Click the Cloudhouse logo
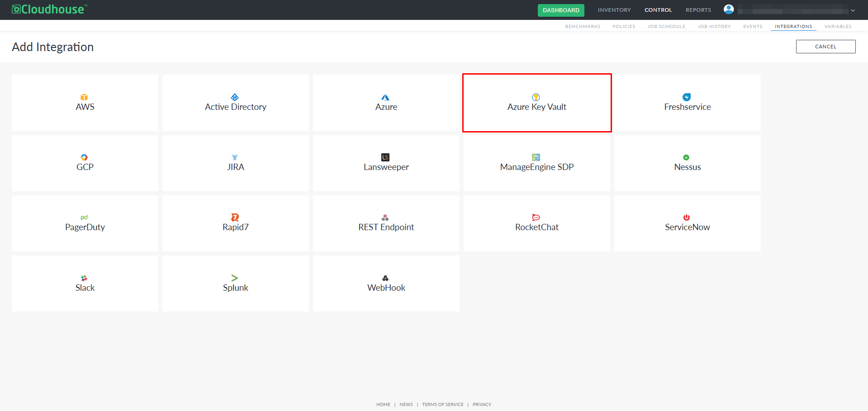The height and width of the screenshot is (411, 868). click(x=49, y=9)
